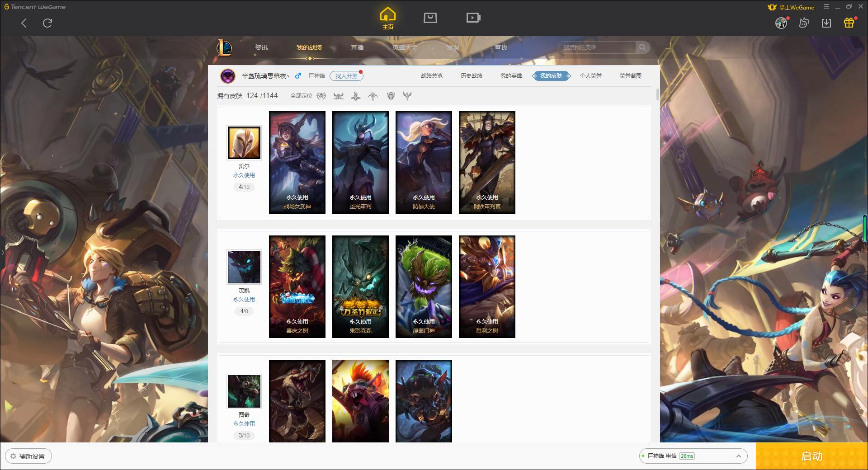Open the 防暴天使 skin card
The height and width of the screenshot is (470, 868).
tap(424, 162)
